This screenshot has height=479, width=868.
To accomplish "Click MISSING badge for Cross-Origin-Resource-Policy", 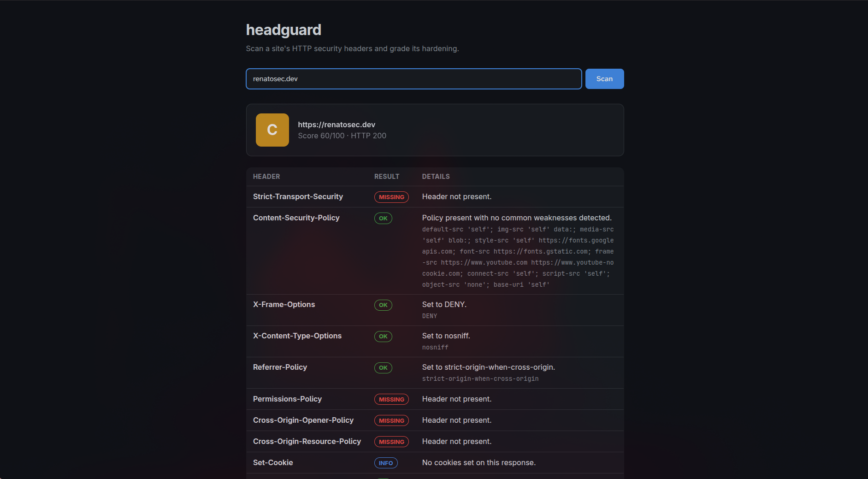I will pyautogui.click(x=391, y=442).
